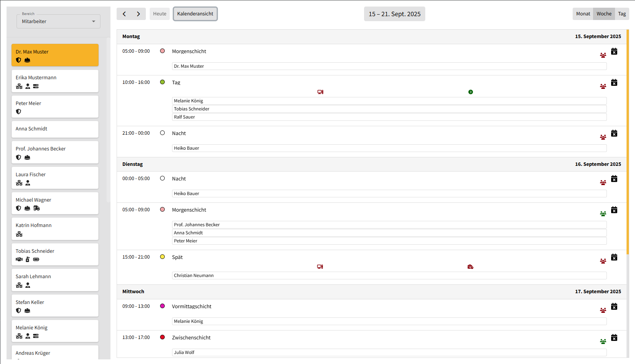Click the green arrow circle icon in Tag shift

point(471,92)
